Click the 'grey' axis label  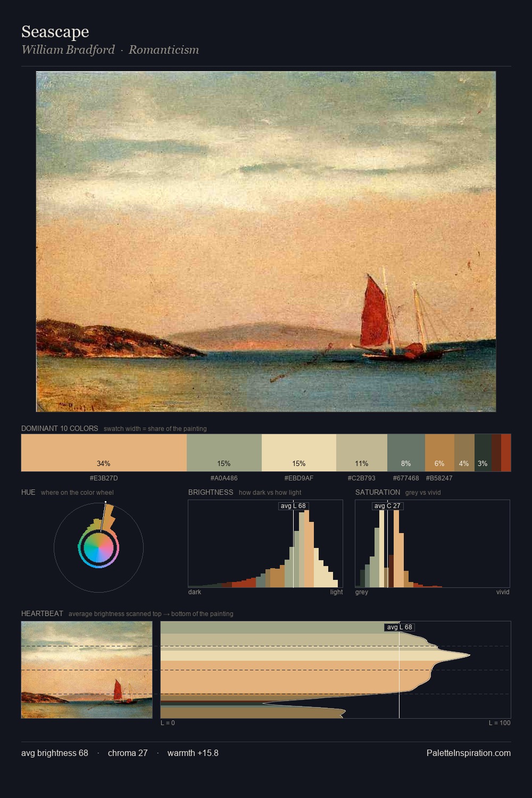362,592
